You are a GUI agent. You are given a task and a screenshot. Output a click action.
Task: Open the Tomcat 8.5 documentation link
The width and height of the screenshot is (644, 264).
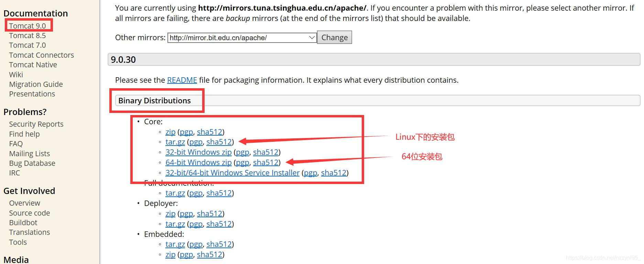point(27,35)
